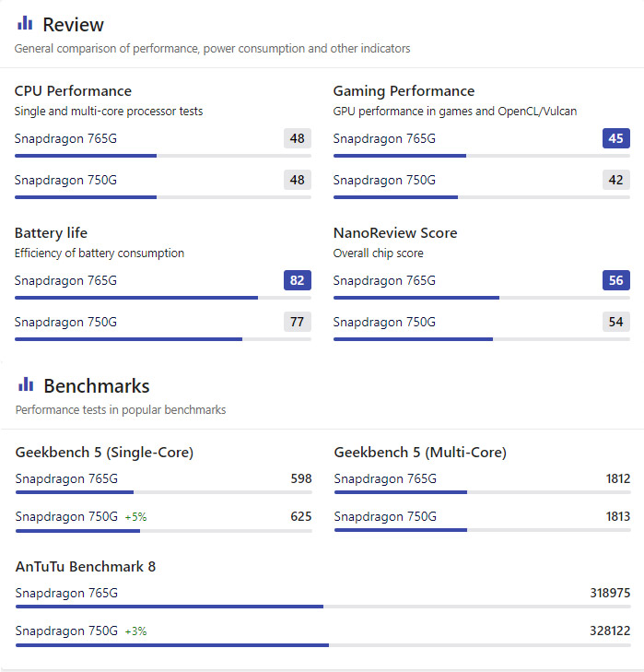Click the Snapdragon 765G CPU Performance progress bar
The image size is (644, 672).
[x=163, y=156]
